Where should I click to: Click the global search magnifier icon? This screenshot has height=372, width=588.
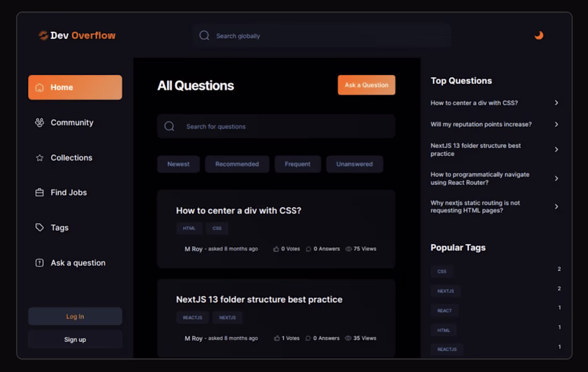204,35
